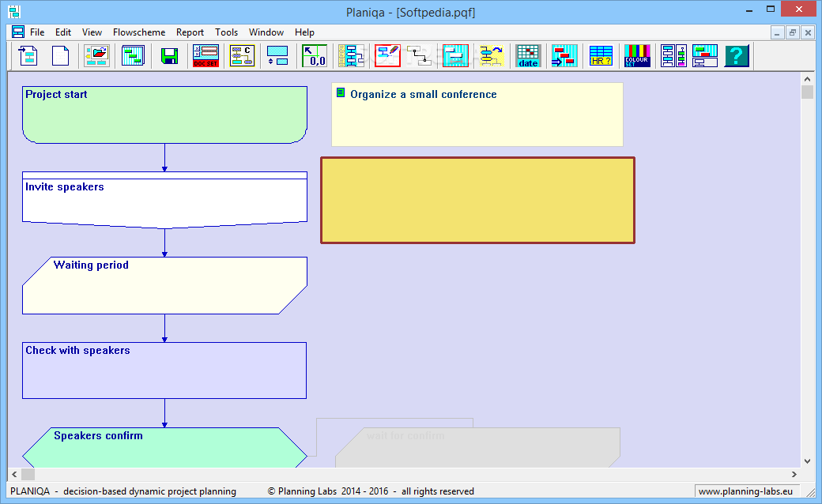This screenshot has height=504, width=822.
Task: Click the import flowscheme document icon
Action: pos(28,55)
